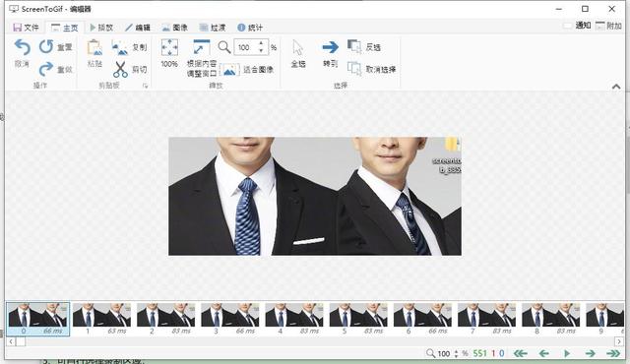The height and width of the screenshot is (364, 630).
Task: Open the File (文件) tab
Action: (x=26, y=28)
